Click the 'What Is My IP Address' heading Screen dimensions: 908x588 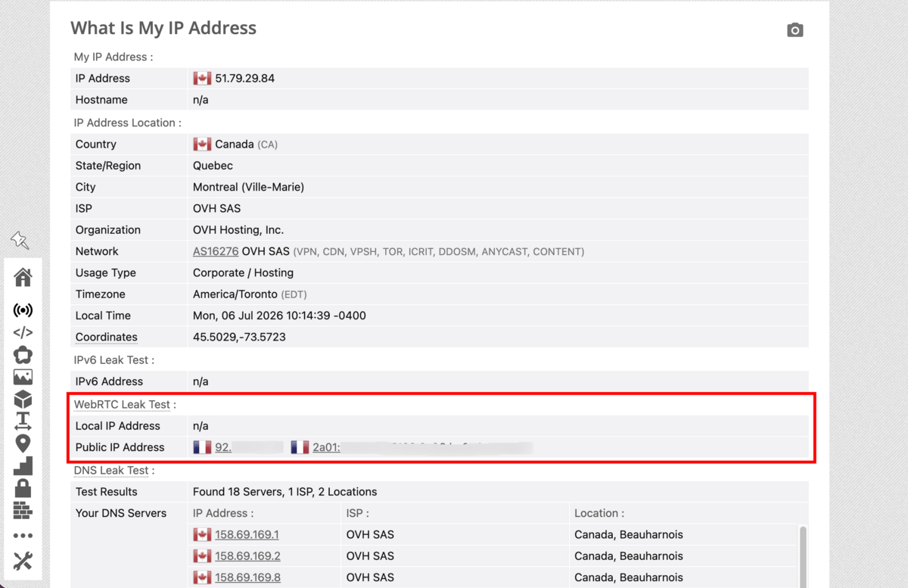[x=163, y=28]
